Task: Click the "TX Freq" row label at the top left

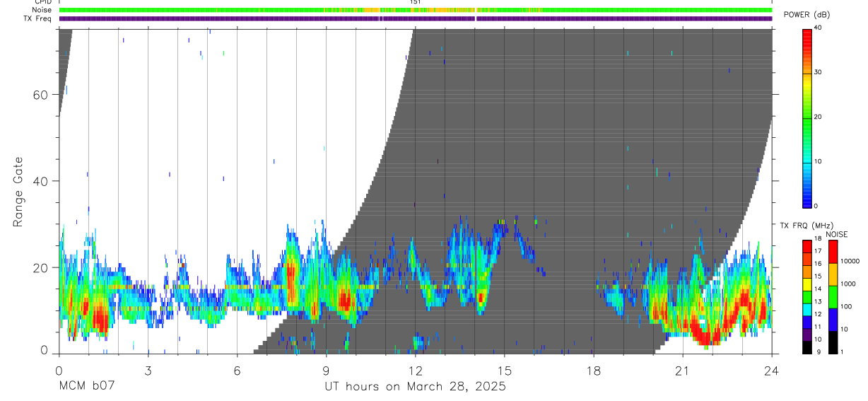Action: (38, 18)
